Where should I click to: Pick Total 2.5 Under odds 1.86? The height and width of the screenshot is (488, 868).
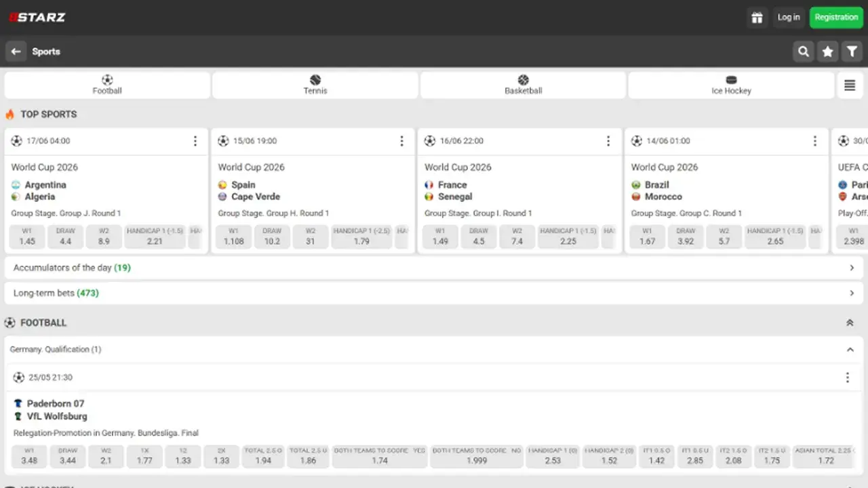308,456
